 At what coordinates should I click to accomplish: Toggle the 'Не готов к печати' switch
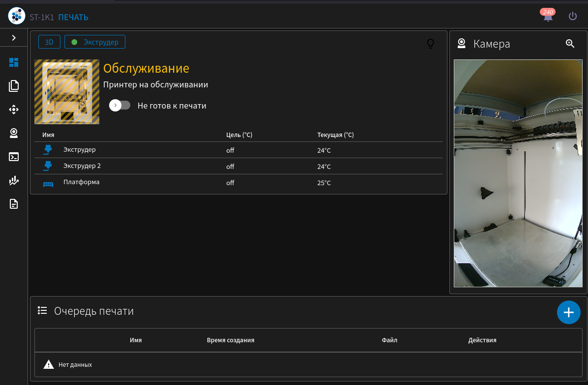119,106
